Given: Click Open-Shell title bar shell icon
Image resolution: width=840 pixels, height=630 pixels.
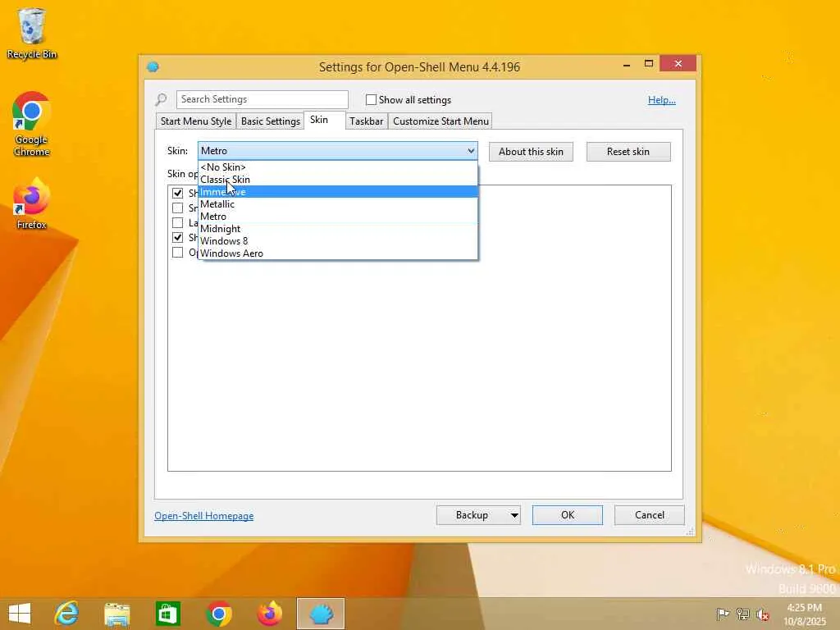Looking at the screenshot, I should [153, 66].
